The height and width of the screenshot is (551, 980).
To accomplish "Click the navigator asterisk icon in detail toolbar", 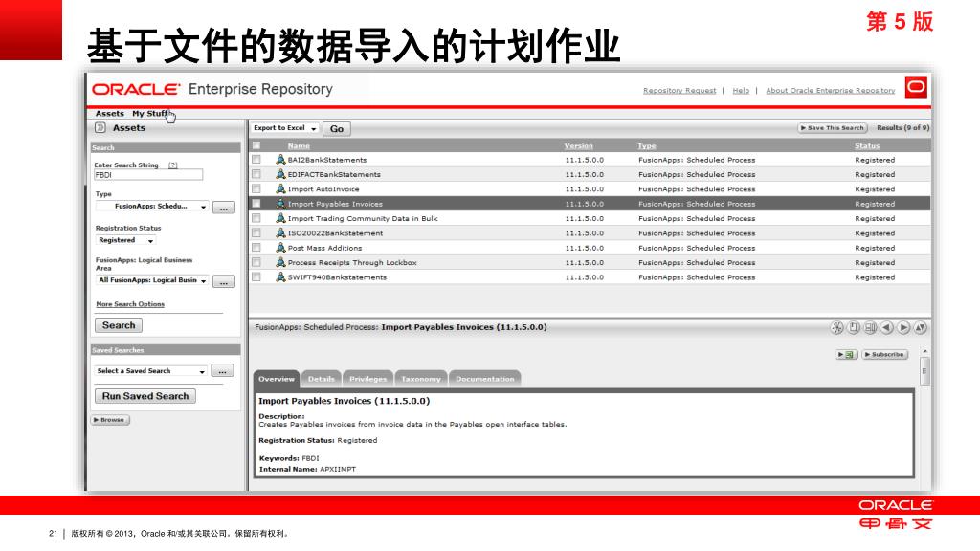I will [x=836, y=327].
